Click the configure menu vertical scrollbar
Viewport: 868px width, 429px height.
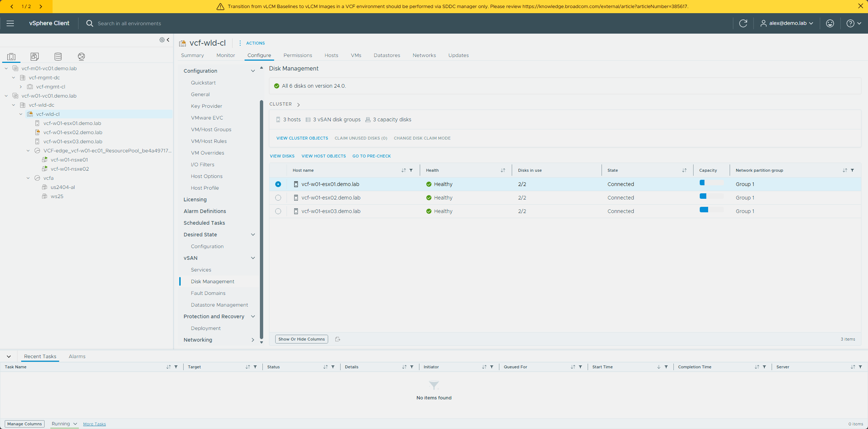coord(261,219)
